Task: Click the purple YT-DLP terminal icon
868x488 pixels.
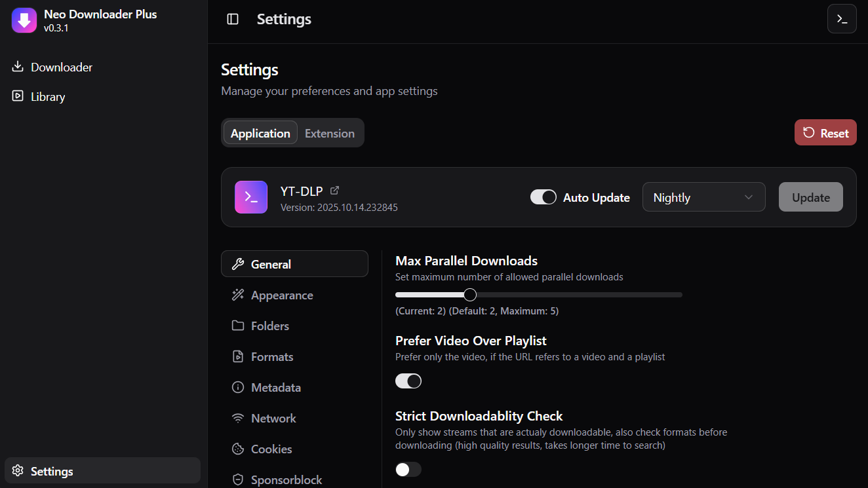Action: 251,197
